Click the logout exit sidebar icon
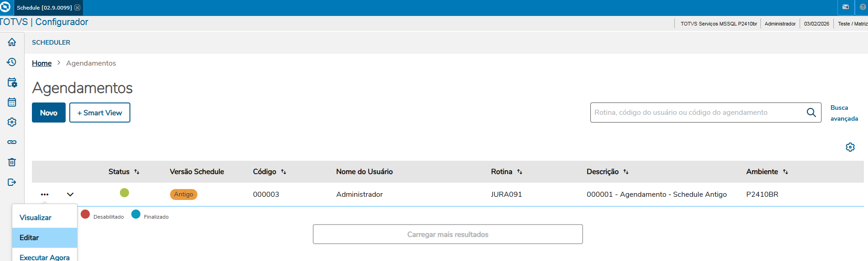Viewport: 868px width, 261px height. click(x=12, y=182)
